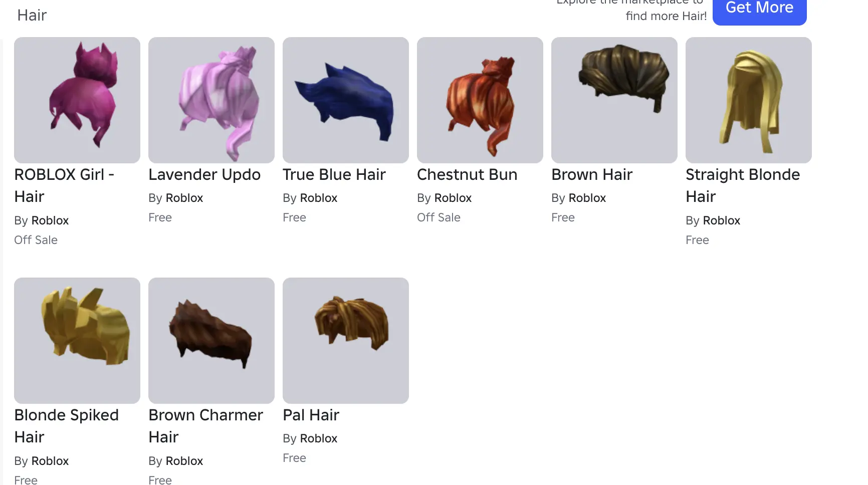Select the ROBLOX Girl Hair thumbnail
Image resolution: width=868 pixels, height=485 pixels.
77,100
